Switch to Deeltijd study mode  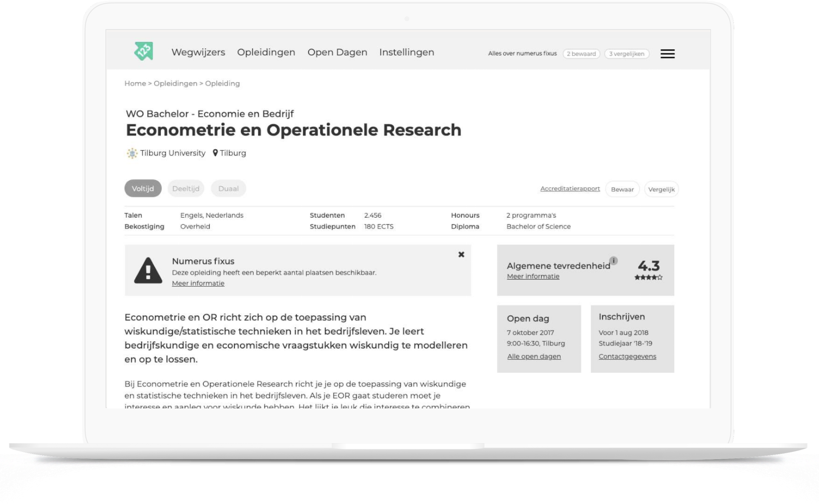(186, 189)
